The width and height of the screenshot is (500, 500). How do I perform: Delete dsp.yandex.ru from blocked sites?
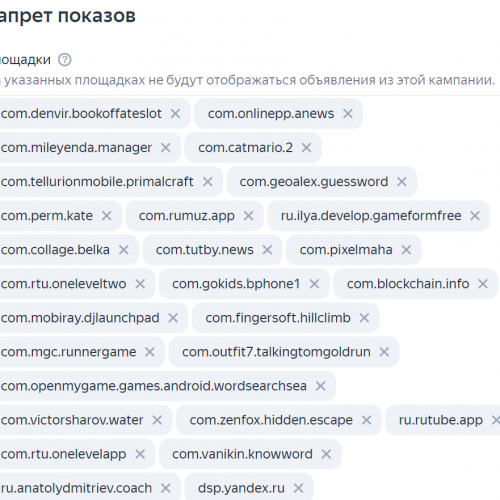coord(298,488)
